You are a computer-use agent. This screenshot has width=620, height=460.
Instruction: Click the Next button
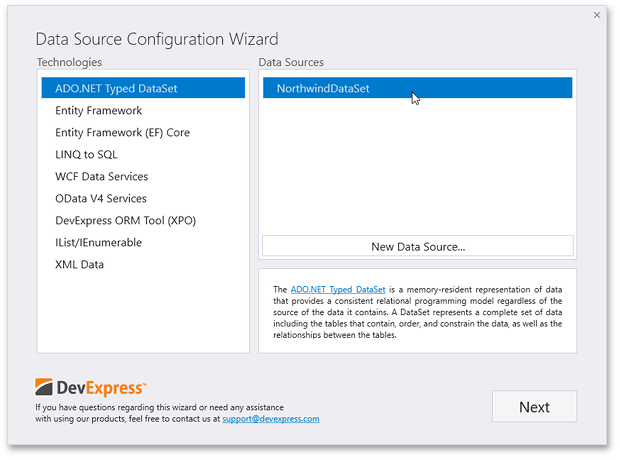click(x=534, y=407)
